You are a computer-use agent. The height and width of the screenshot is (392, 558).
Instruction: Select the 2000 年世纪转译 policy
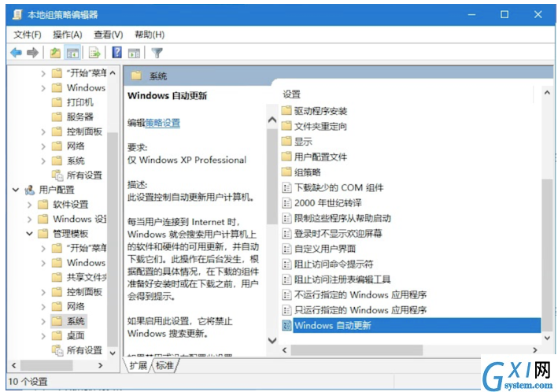pos(322,203)
